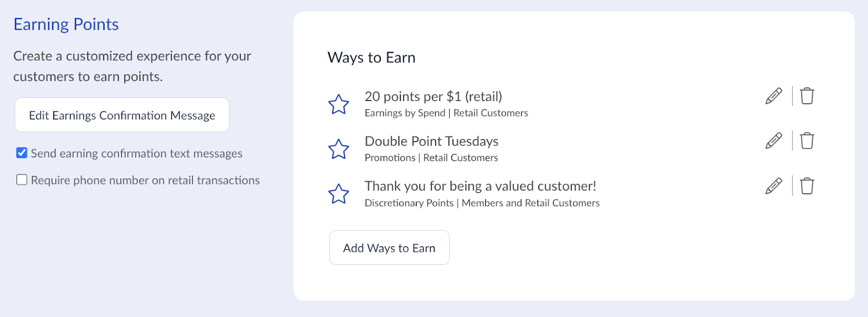The height and width of the screenshot is (317, 868).
Task: Click Earnings by Spend | Retail Customers subtitle
Action: click(446, 113)
